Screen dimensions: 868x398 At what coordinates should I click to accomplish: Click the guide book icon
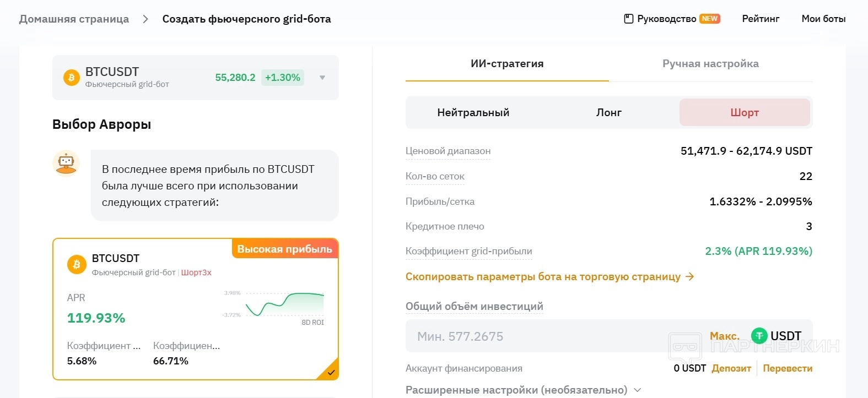628,19
